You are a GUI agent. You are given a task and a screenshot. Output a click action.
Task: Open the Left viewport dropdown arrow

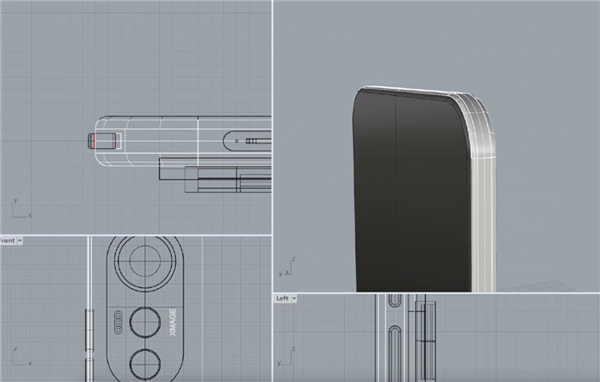pos(294,298)
